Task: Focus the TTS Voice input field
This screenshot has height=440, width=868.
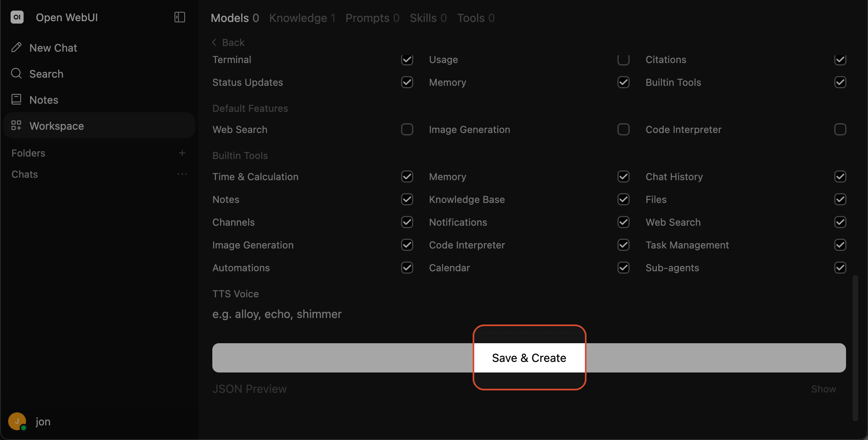Action: click(x=529, y=314)
